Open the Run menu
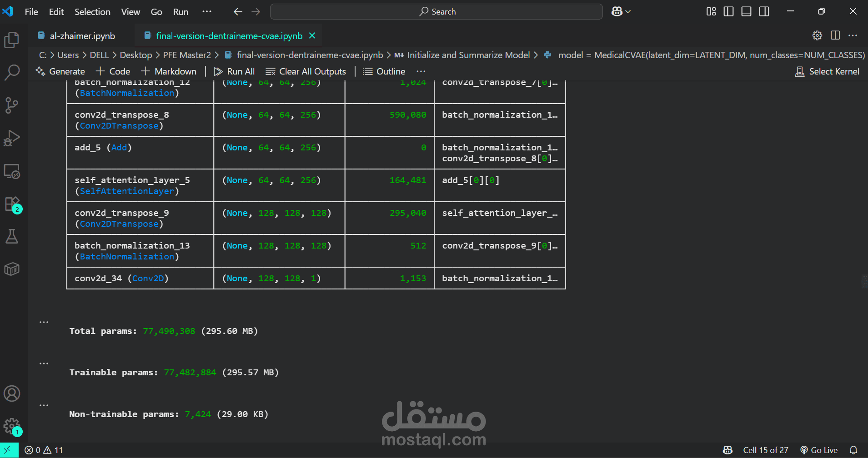This screenshot has width=868, height=458. [x=181, y=12]
